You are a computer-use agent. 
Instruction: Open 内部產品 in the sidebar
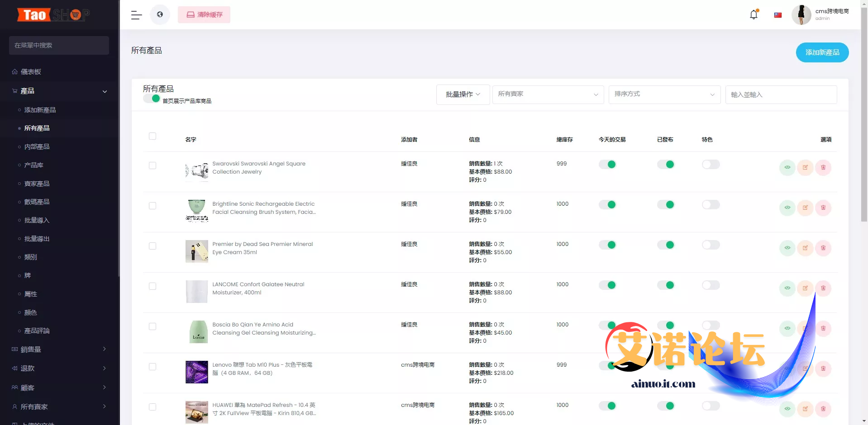[x=37, y=147]
